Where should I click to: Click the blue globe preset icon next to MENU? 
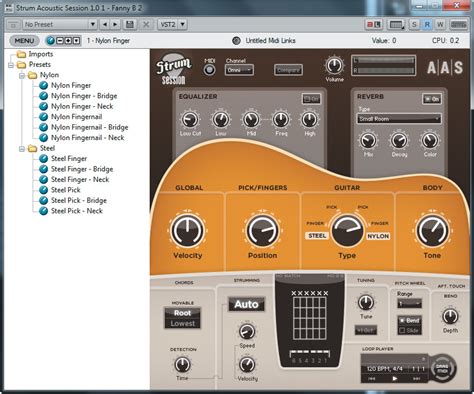click(x=51, y=41)
